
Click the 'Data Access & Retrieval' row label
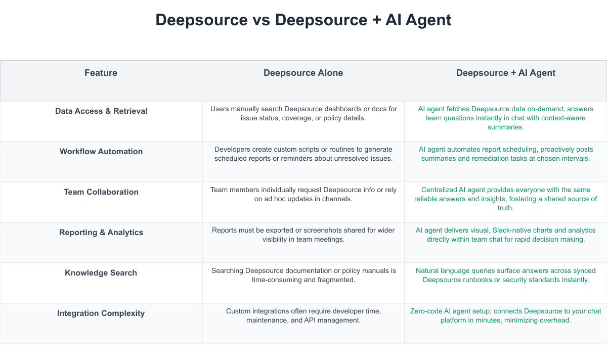101,111
